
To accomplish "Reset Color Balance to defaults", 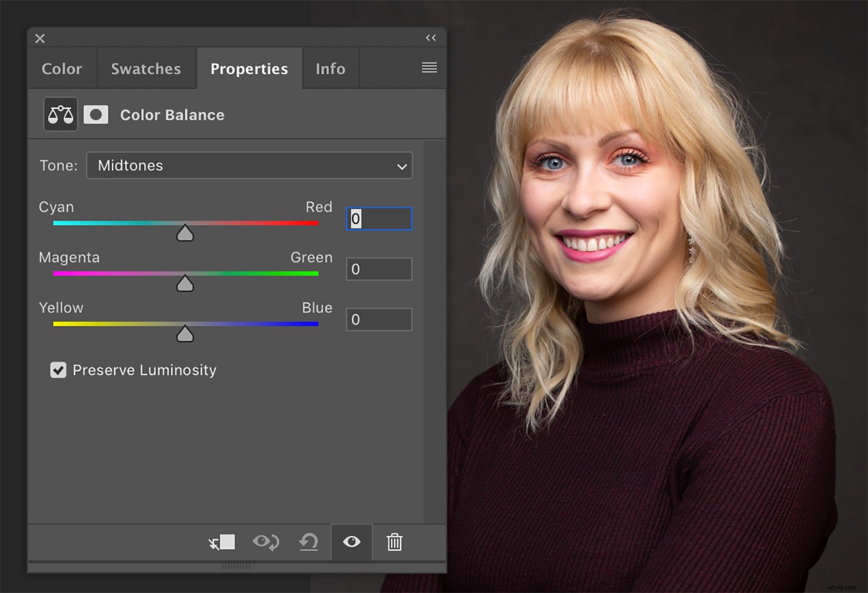I will point(308,543).
